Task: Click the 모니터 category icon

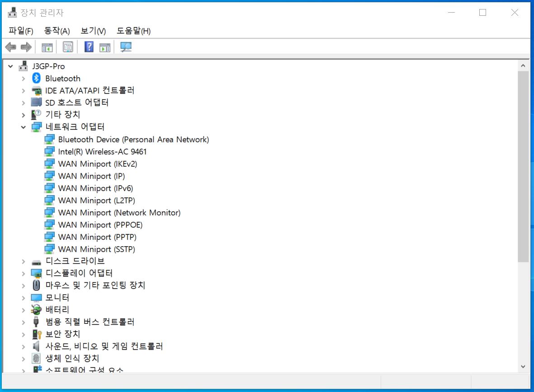Action: pos(37,298)
